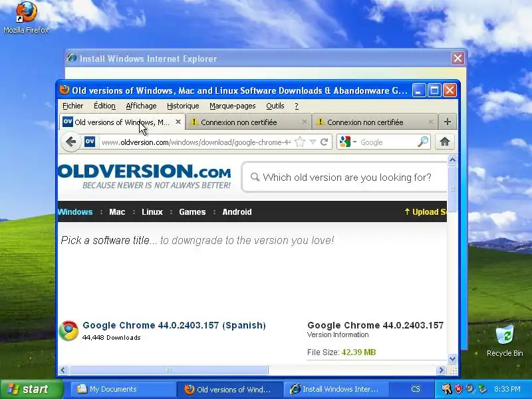Image resolution: width=532 pixels, height=399 pixels.
Task: Close the Firefox window
Action: click(450, 90)
